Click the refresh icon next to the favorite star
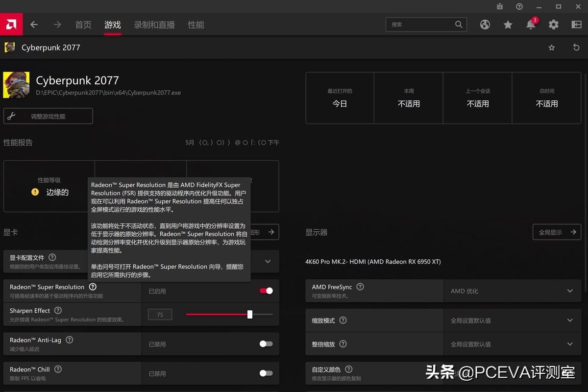Screen dimensions: 588x392 point(576,47)
